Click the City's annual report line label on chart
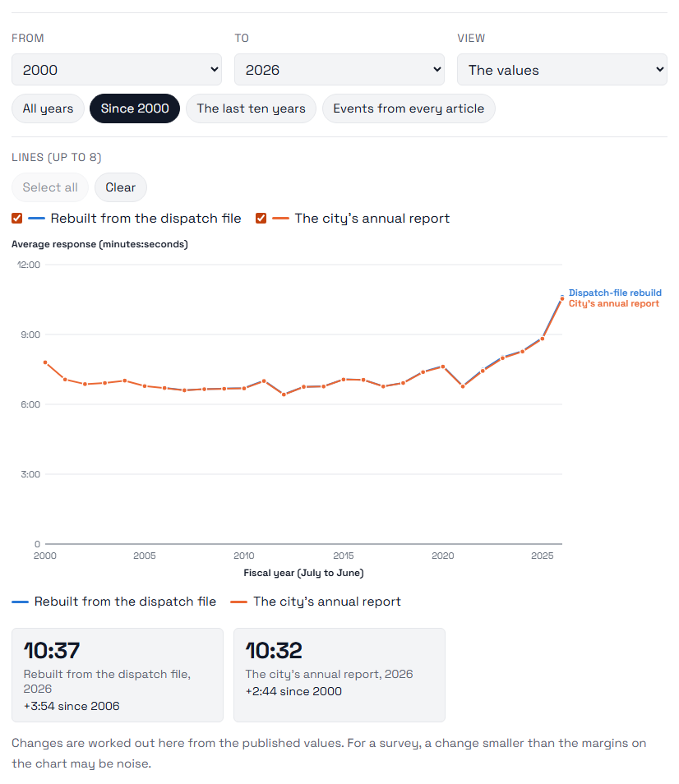679x784 pixels. click(x=613, y=303)
